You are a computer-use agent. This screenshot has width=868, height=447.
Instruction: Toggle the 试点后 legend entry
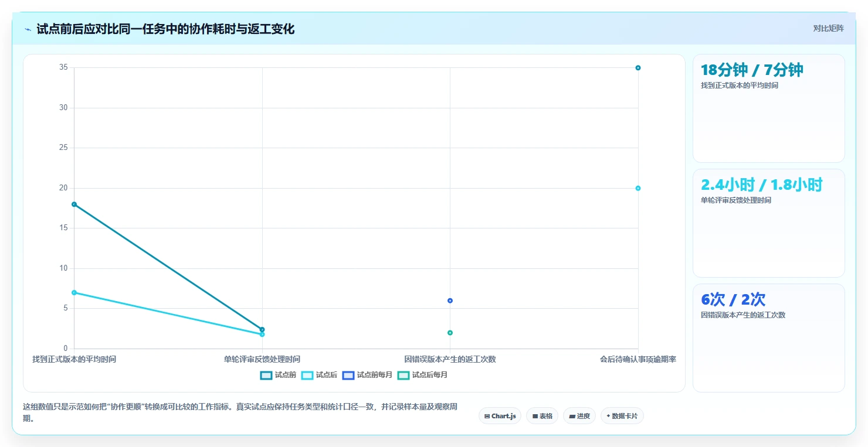(x=320, y=375)
